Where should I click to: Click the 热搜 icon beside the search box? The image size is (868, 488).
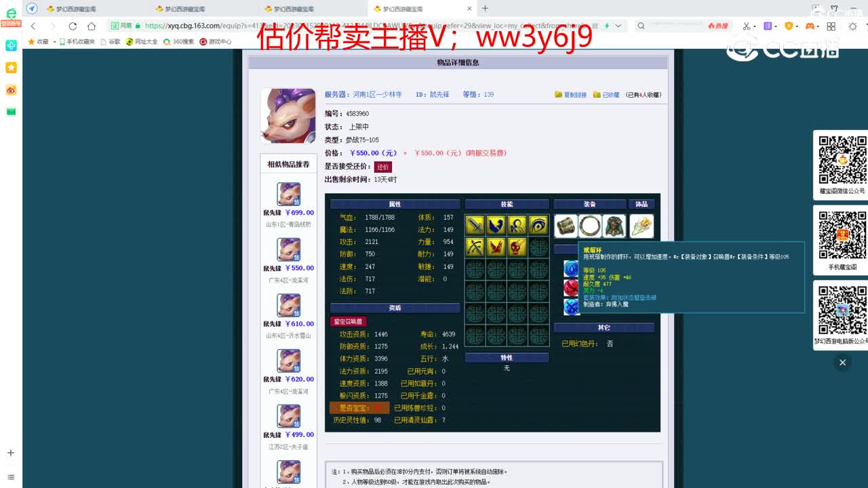coord(710,25)
